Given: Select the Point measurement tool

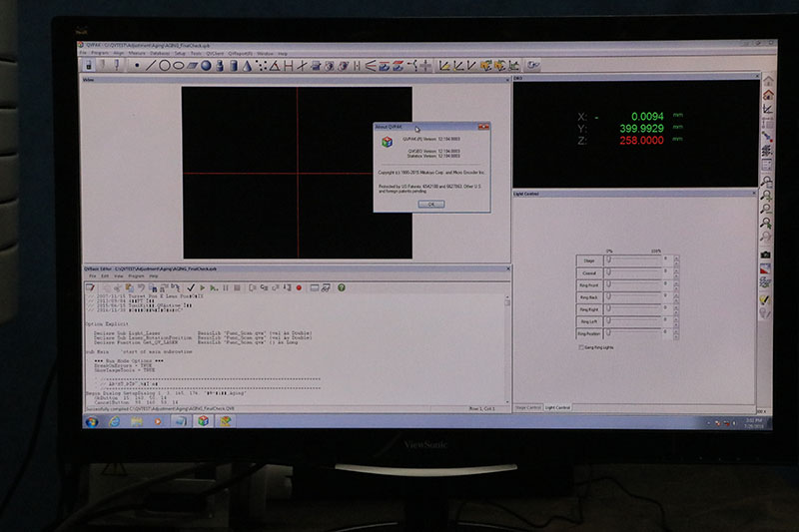Looking at the screenshot, I should [137, 66].
